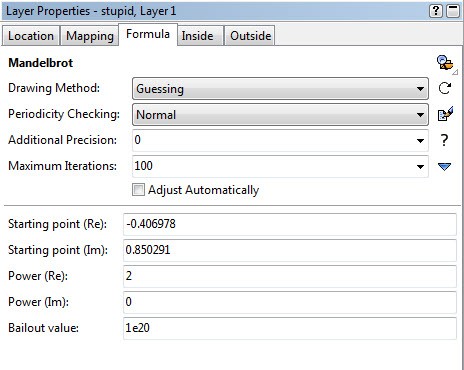The image size is (464, 370).
Task: Expand the Additional Precision dropdown arrow
Action: pyautogui.click(x=420, y=140)
